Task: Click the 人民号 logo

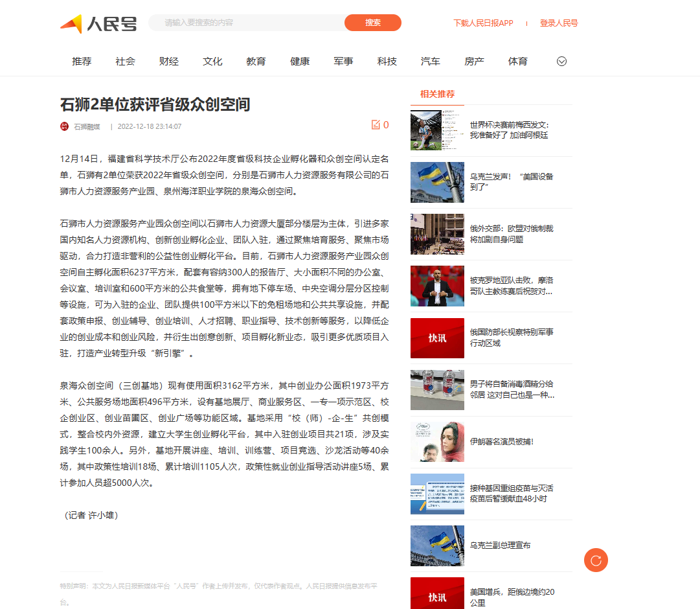Action: [x=98, y=24]
